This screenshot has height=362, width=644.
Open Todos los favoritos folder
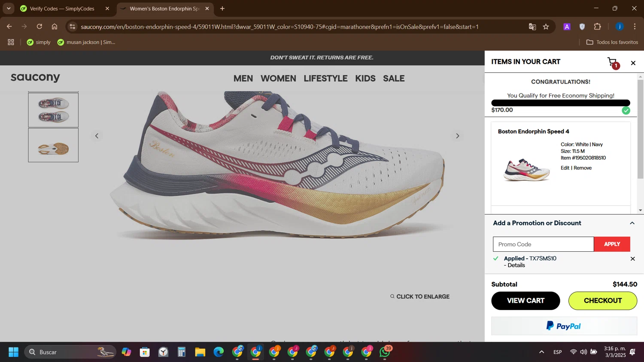[612, 42]
